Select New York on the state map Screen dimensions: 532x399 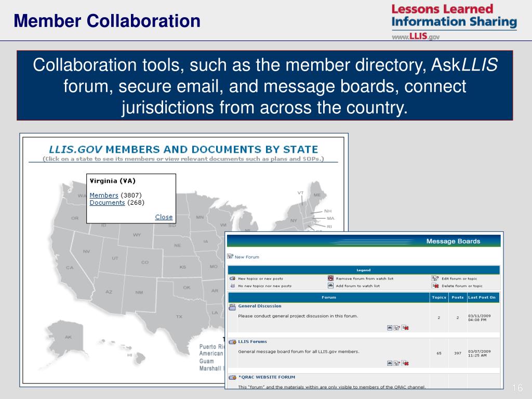click(294, 220)
